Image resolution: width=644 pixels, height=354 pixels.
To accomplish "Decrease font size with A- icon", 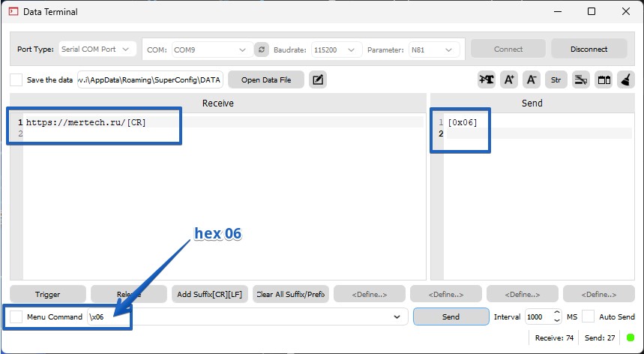I will tap(532, 80).
